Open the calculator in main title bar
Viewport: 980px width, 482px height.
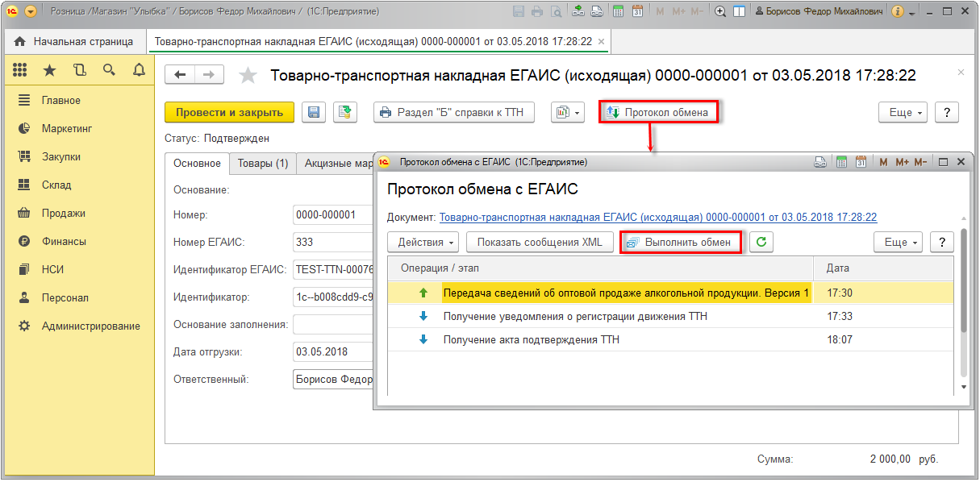tap(618, 12)
